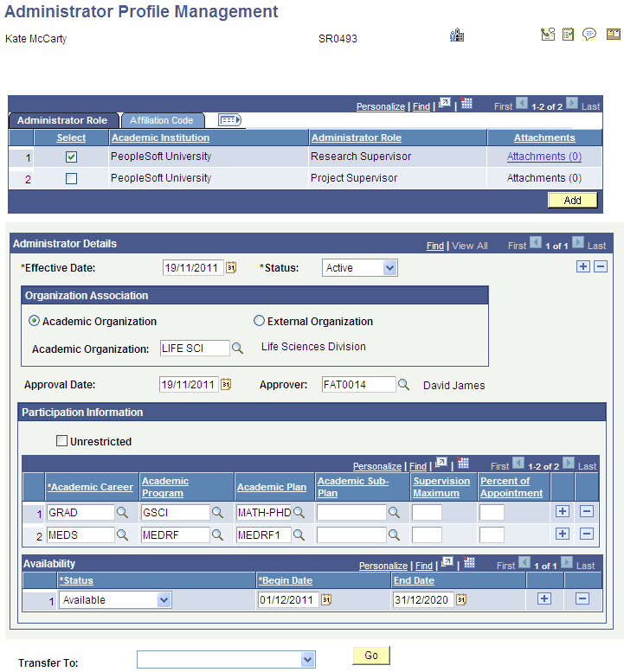Click Find link in Participation grid

(418, 466)
